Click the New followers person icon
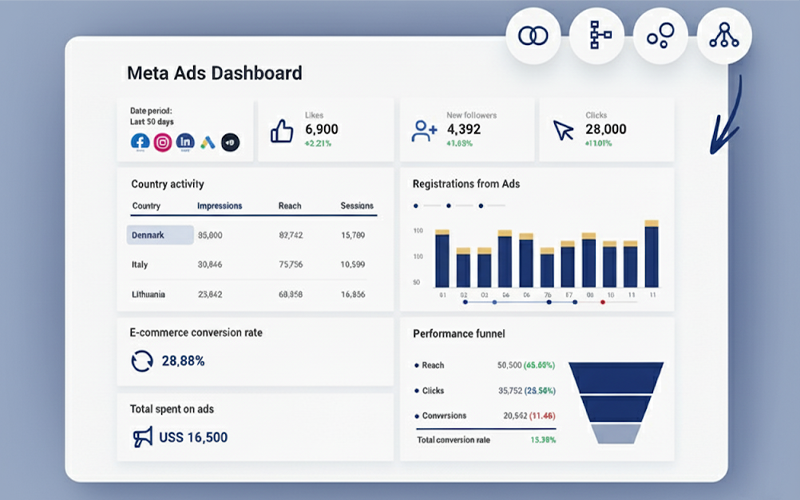Image resolution: width=800 pixels, height=500 pixels. tap(425, 131)
